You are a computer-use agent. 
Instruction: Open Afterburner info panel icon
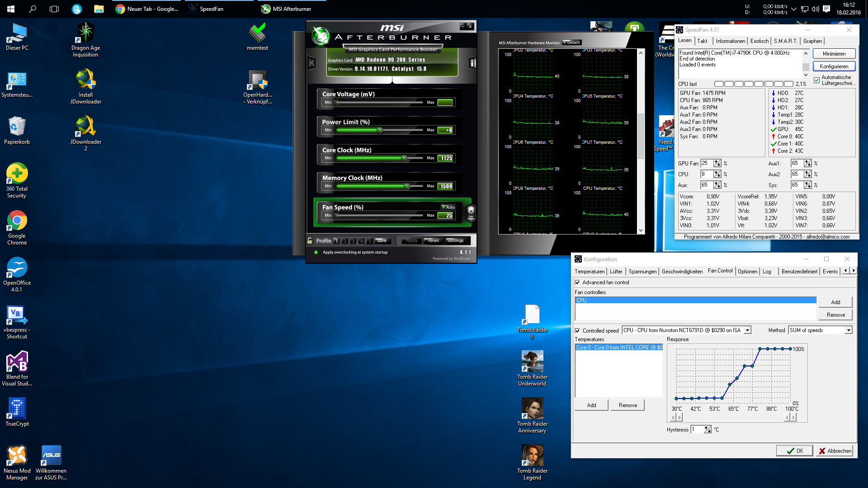click(x=472, y=63)
